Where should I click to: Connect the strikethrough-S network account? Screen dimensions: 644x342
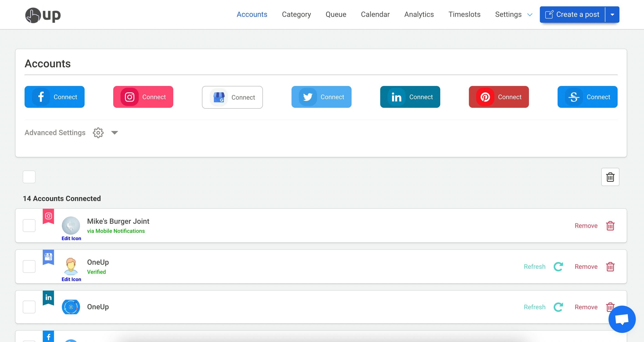point(588,97)
